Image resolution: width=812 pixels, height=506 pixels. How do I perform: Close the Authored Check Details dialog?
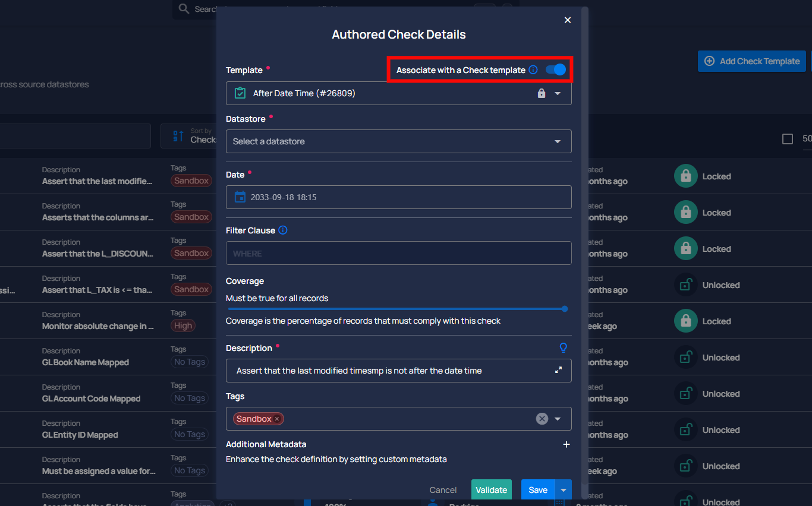coord(568,20)
